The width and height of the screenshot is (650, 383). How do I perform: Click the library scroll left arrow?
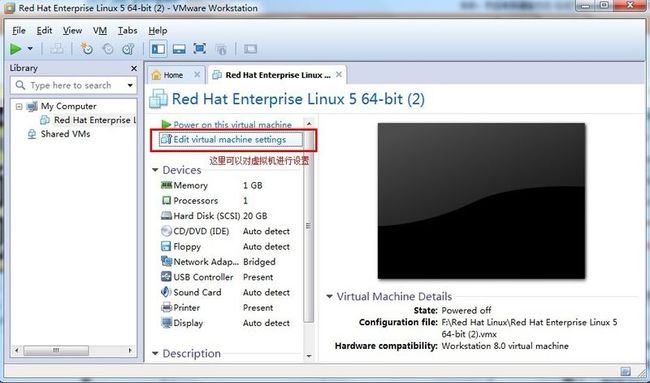17,351
